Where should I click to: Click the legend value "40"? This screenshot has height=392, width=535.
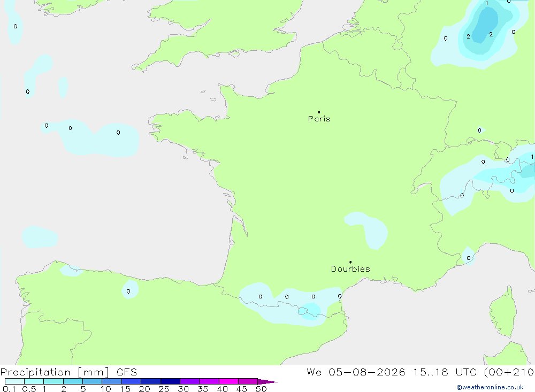tap(222, 389)
